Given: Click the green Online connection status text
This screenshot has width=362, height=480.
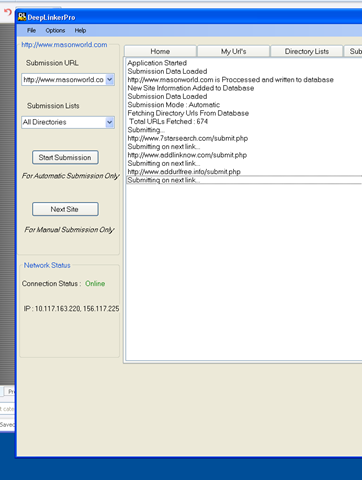Looking at the screenshot, I should [x=95, y=284].
